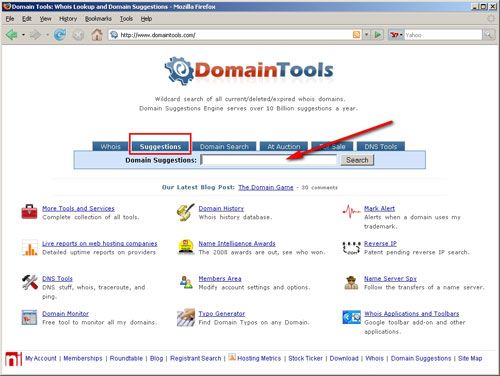
Task: Open the Yahoo search engine selector
Action: [x=396, y=35]
